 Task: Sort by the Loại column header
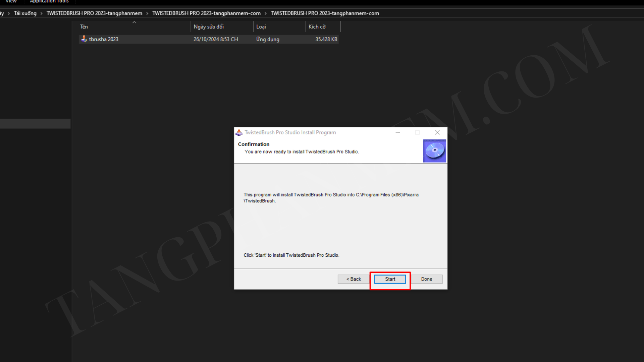(x=261, y=27)
